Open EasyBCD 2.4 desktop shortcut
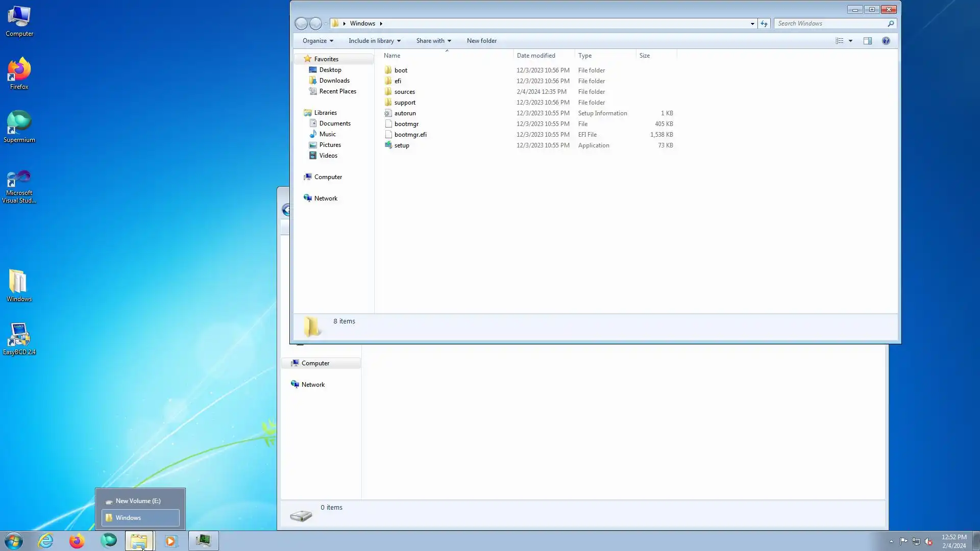The image size is (980, 551). tap(19, 338)
